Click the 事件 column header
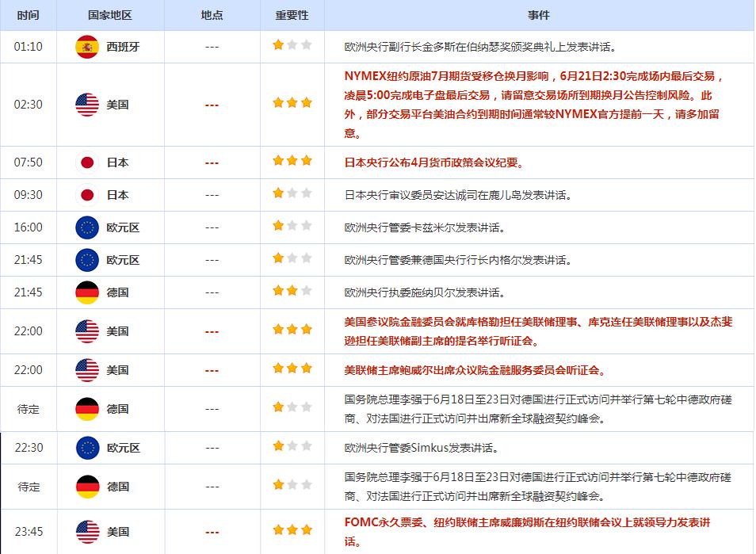This screenshot has width=756, height=554. click(x=539, y=15)
